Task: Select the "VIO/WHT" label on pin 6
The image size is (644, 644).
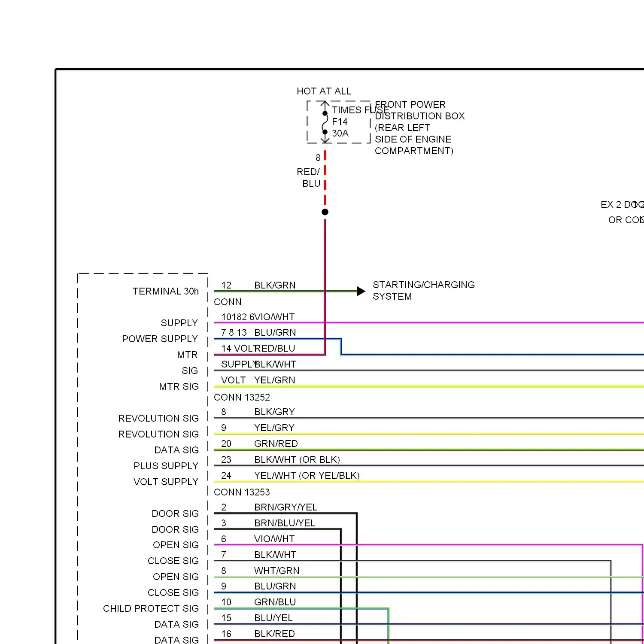Action: (x=274, y=539)
